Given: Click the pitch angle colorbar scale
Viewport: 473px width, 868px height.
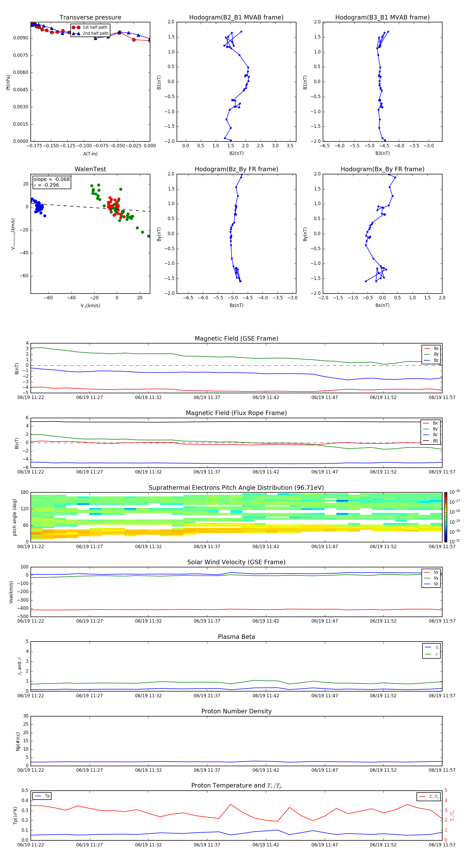Looking at the screenshot, I should tap(446, 517).
